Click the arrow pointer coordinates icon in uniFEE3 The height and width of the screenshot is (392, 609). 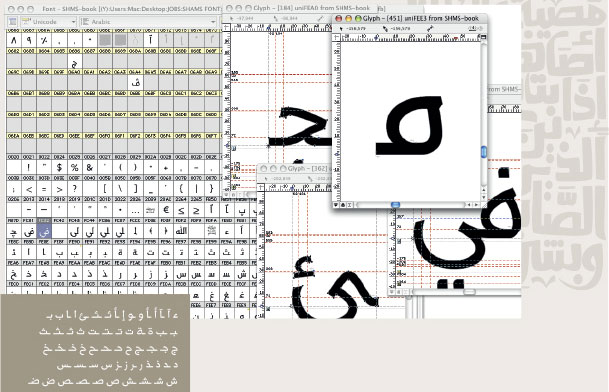pyautogui.click(x=341, y=29)
